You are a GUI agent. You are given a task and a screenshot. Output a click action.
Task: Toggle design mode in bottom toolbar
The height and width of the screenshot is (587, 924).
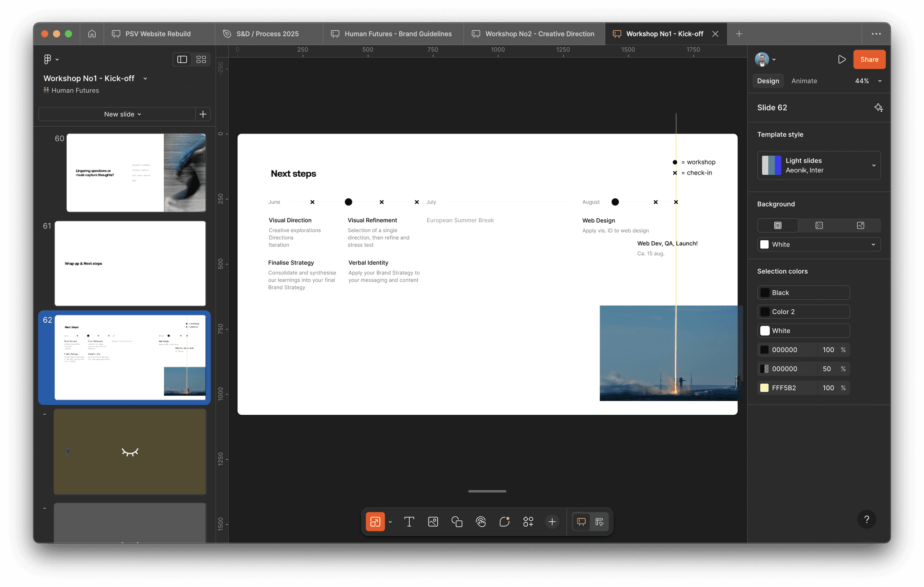pos(599,522)
